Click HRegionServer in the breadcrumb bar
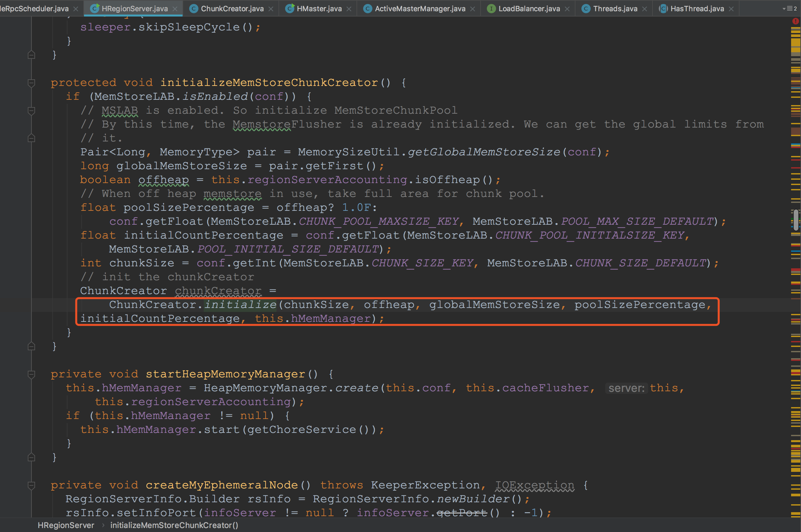 tap(66, 525)
